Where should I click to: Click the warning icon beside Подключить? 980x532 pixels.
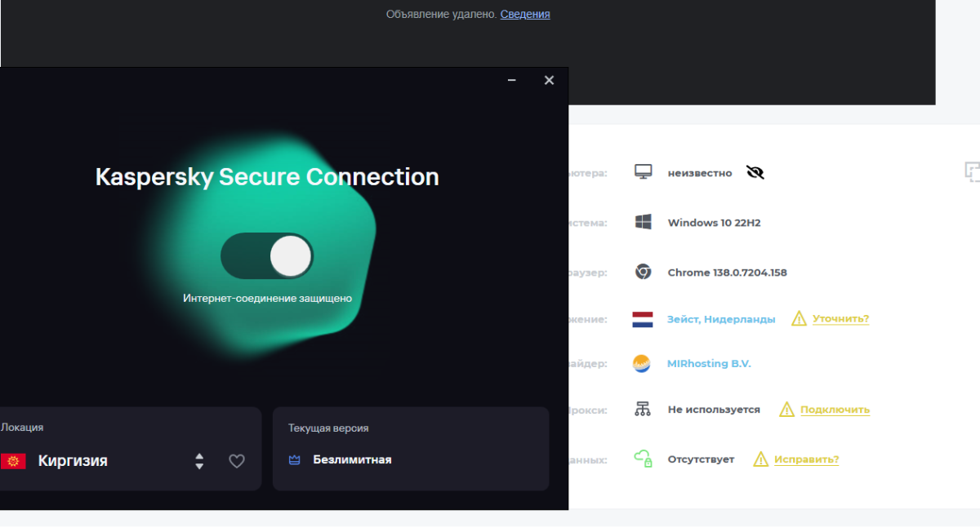click(x=786, y=409)
